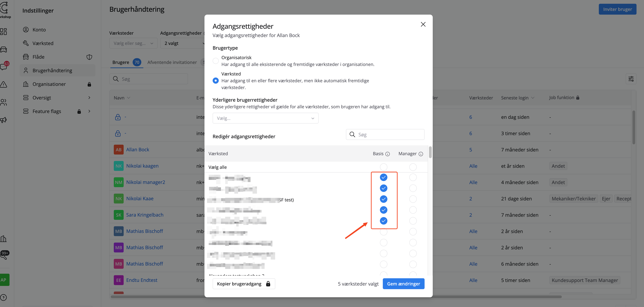This screenshot has height=307, width=644.
Task: Open the Konto settings menu item
Action: [x=39, y=30]
